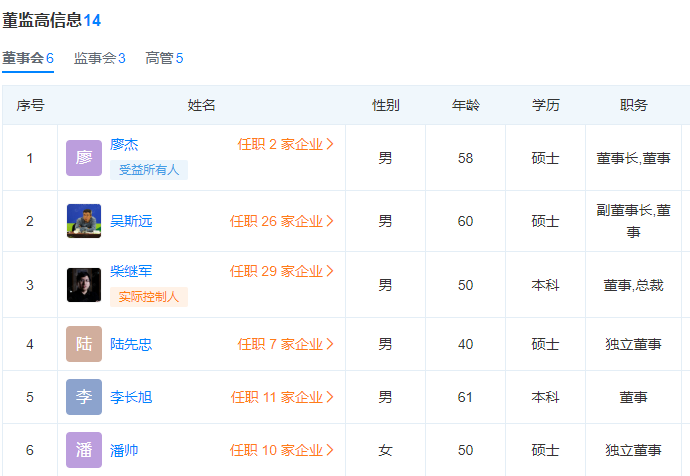Select the 董事长,董事 position cell
The width and height of the screenshot is (690, 476).
click(633, 158)
